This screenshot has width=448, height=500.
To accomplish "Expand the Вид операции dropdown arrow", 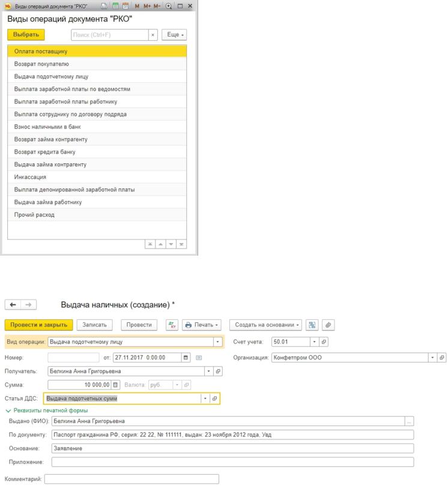I will point(217,342).
